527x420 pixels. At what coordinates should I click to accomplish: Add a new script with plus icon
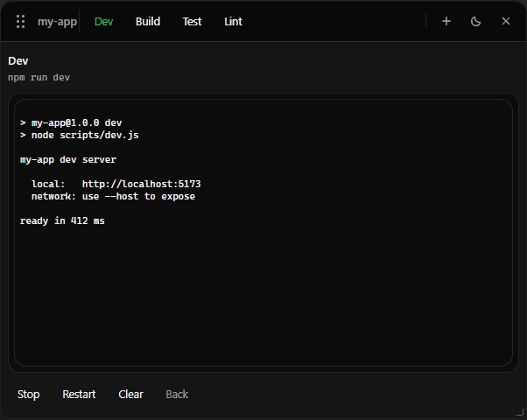(x=446, y=22)
